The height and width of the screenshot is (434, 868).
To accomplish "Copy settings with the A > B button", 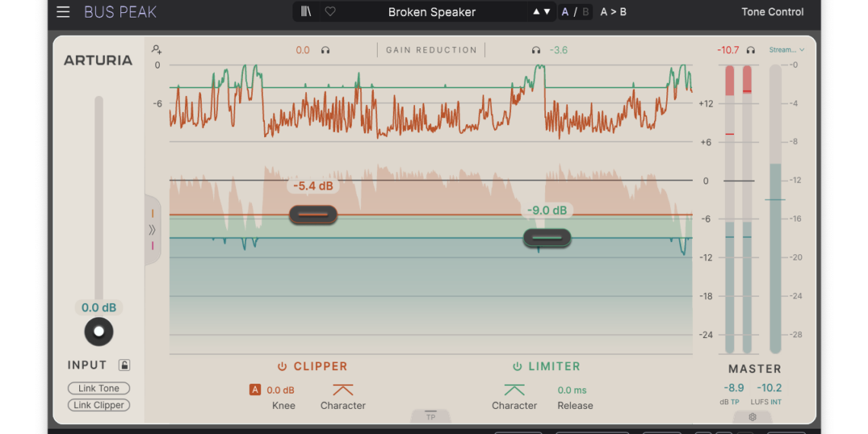I will coord(614,11).
